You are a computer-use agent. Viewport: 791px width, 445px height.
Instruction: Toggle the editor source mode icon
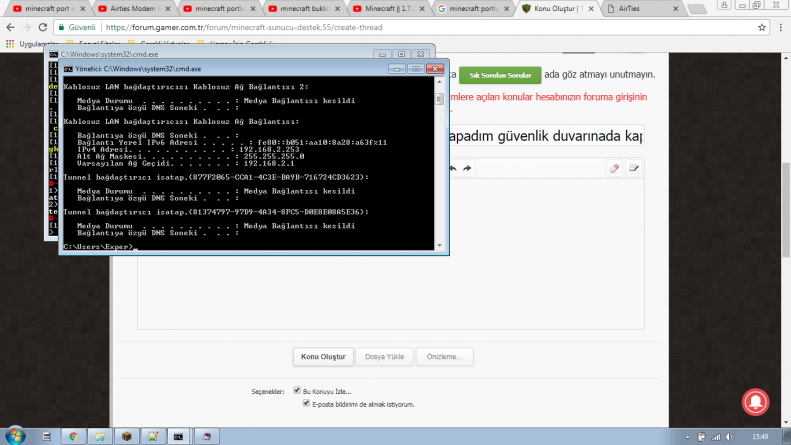point(634,169)
